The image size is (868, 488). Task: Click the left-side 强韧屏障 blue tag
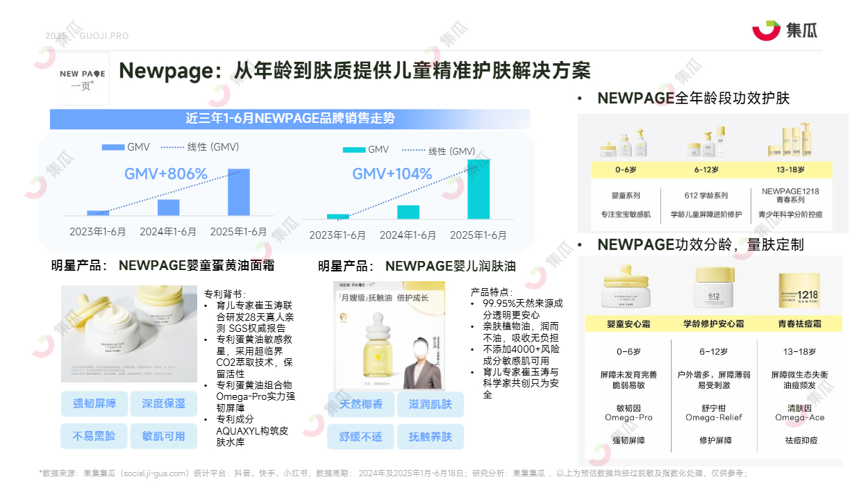[x=94, y=403]
